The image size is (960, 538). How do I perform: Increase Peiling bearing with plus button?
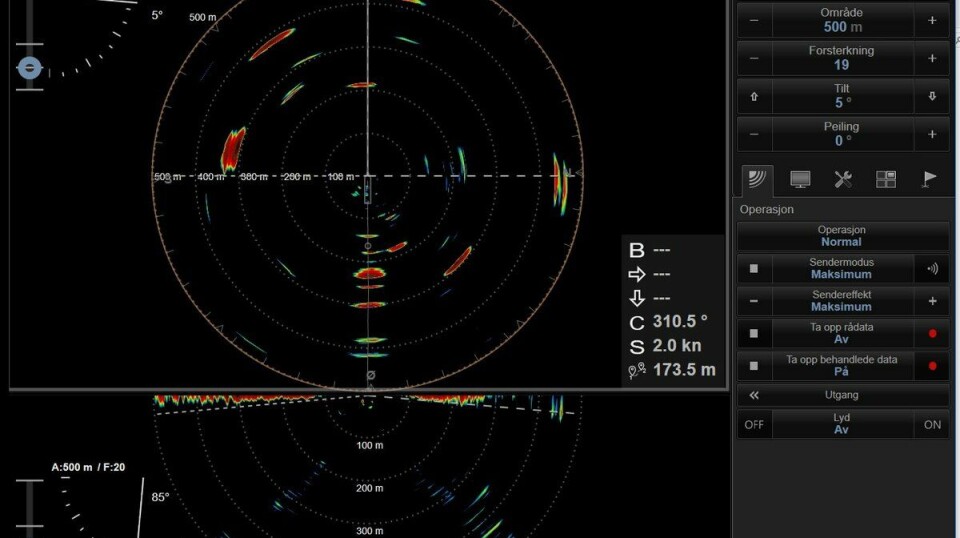(932, 134)
